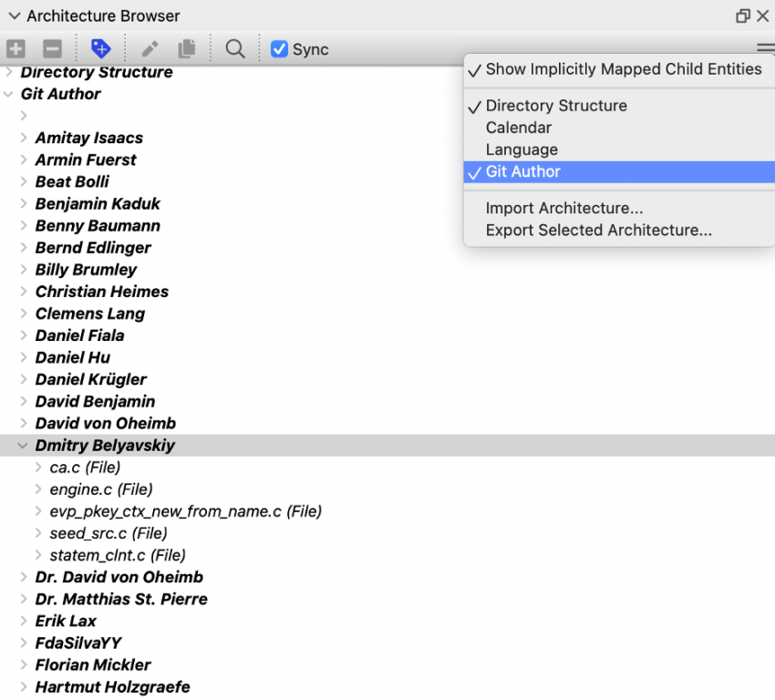775x700 pixels.
Task: Click the expand all plus icon
Action: [15, 49]
